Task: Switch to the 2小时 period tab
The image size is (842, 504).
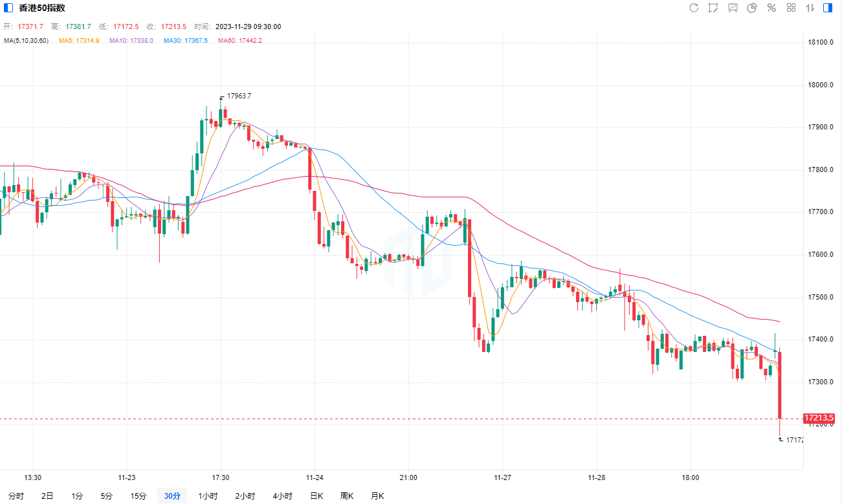Action: tap(245, 496)
